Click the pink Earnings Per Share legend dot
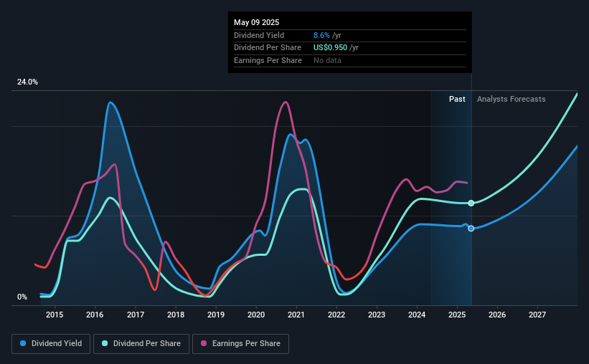The image size is (589, 364). 204,343
